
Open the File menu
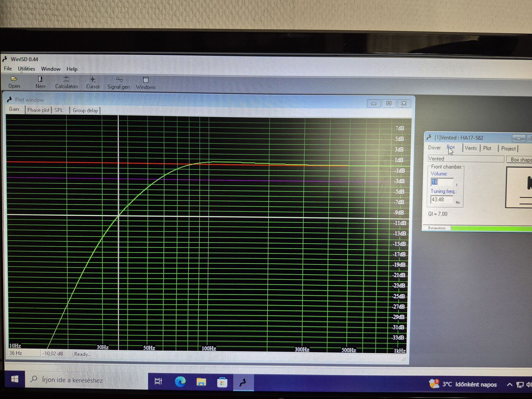click(x=8, y=69)
